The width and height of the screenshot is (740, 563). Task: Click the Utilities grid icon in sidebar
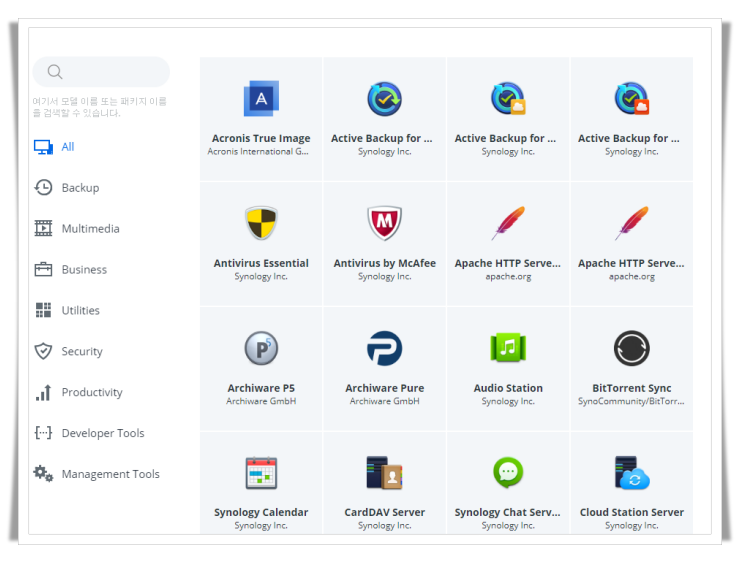43,310
